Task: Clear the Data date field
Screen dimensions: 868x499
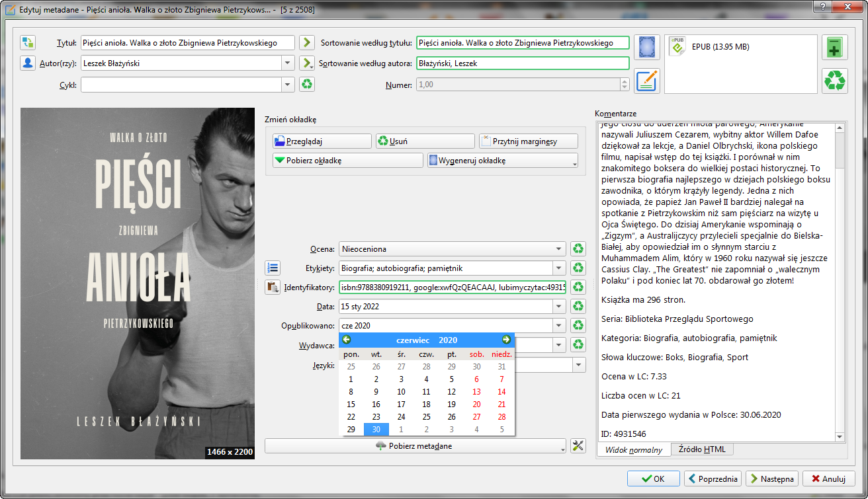Action: 578,307
